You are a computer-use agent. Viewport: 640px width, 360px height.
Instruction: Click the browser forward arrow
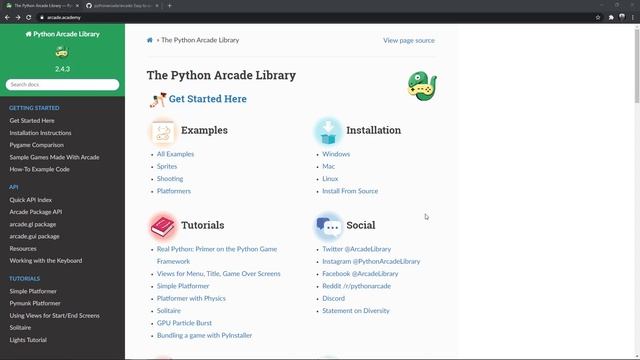(x=18, y=18)
